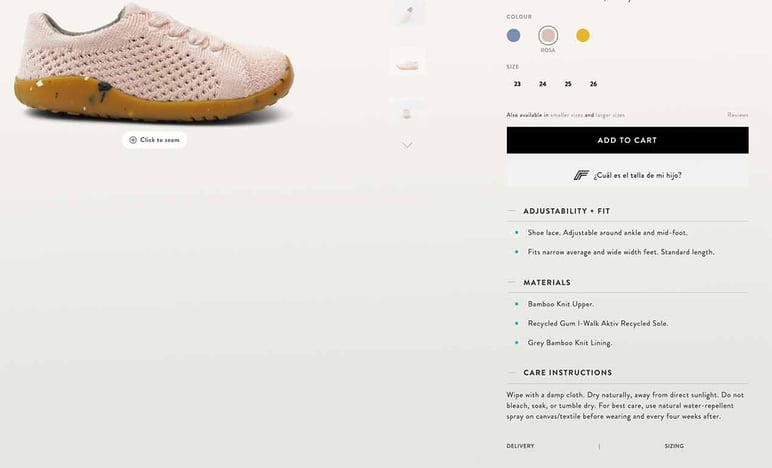Choose the yellow colour option
The height and width of the screenshot is (468, 772).
pos(583,35)
